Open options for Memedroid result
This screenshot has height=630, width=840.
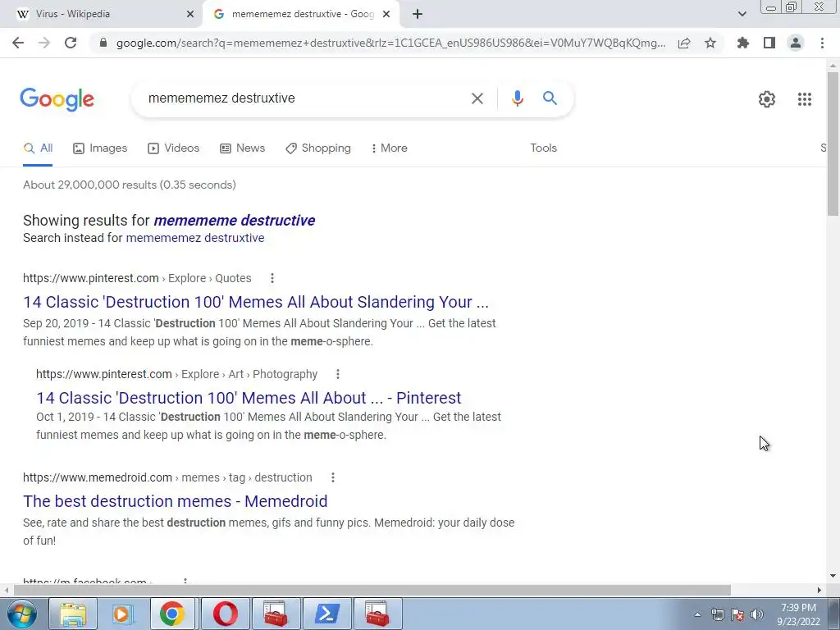click(333, 477)
